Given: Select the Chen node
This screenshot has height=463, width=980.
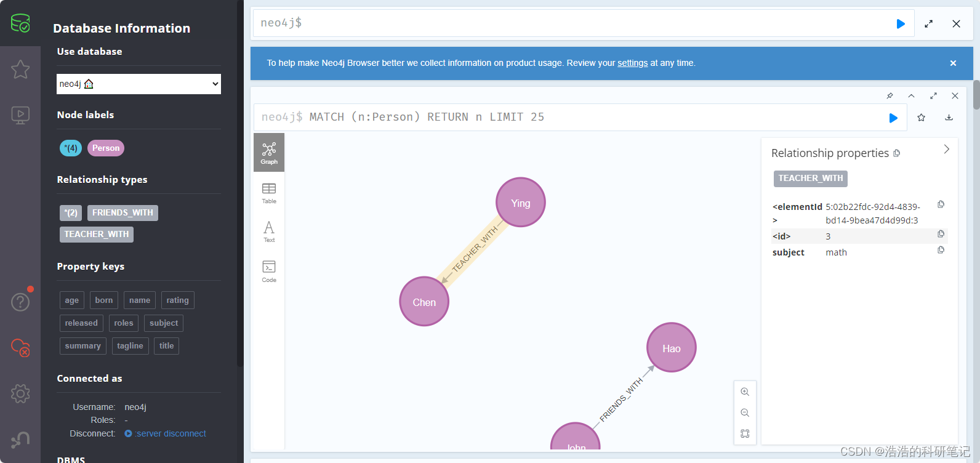Looking at the screenshot, I should (424, 302).
